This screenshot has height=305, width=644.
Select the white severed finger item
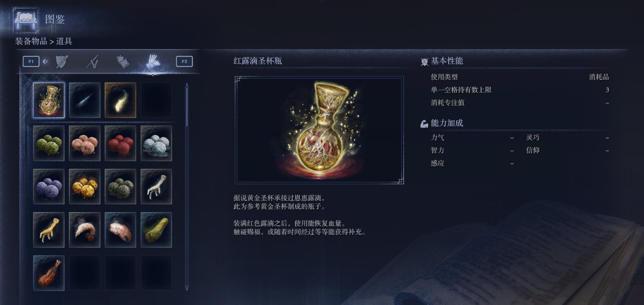(x=156, y=187)
